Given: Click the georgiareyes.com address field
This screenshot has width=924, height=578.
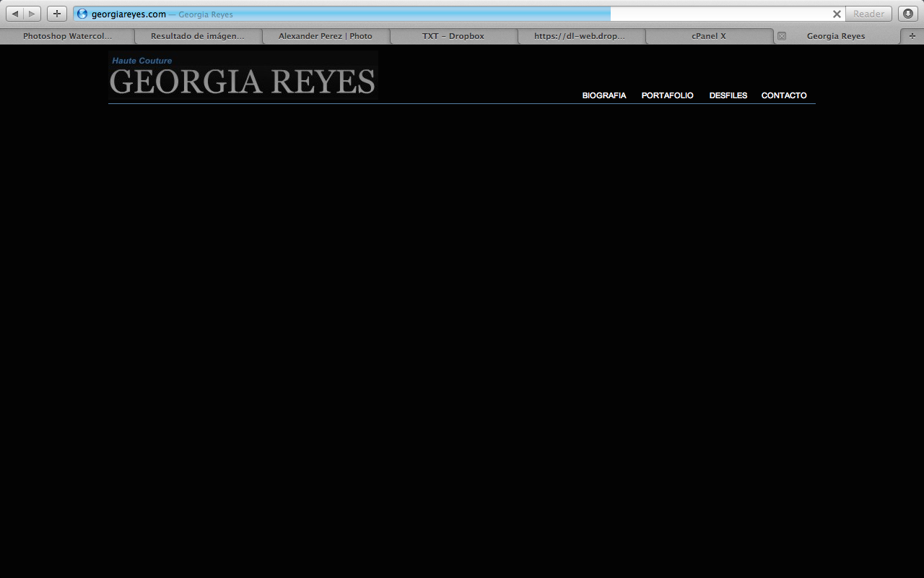Looking at the screenshot, I should point(433,14).
